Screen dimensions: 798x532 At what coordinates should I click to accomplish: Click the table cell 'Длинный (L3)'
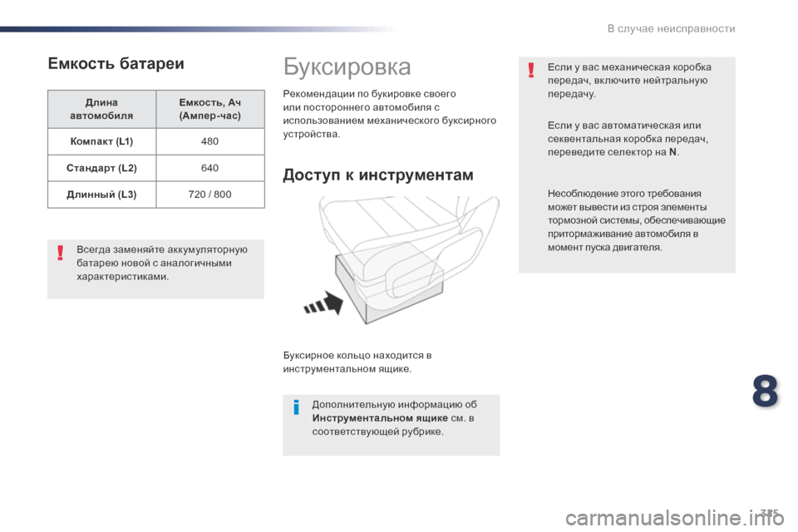pos(101,195)
